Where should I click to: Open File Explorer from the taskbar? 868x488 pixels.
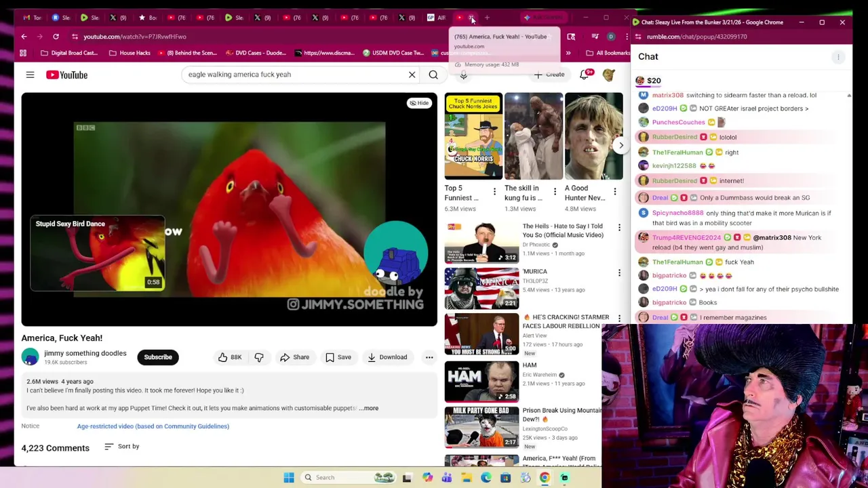click(x=467, y=478)
